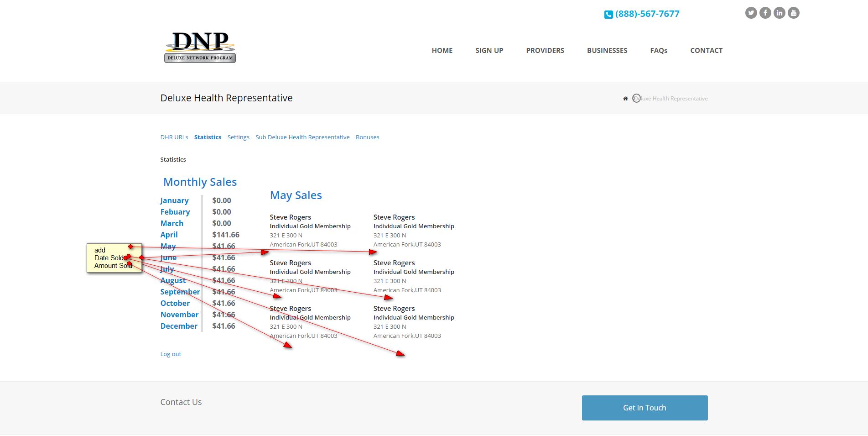This screenshot has width=868, height=436.
Task: Open the BUSINESSES menu item
Action: (x=607, y=51)
